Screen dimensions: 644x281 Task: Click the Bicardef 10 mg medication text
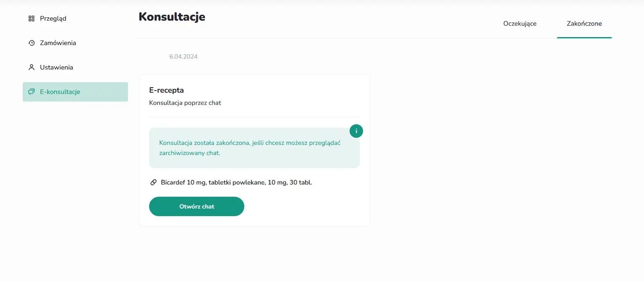click(236, 182)
